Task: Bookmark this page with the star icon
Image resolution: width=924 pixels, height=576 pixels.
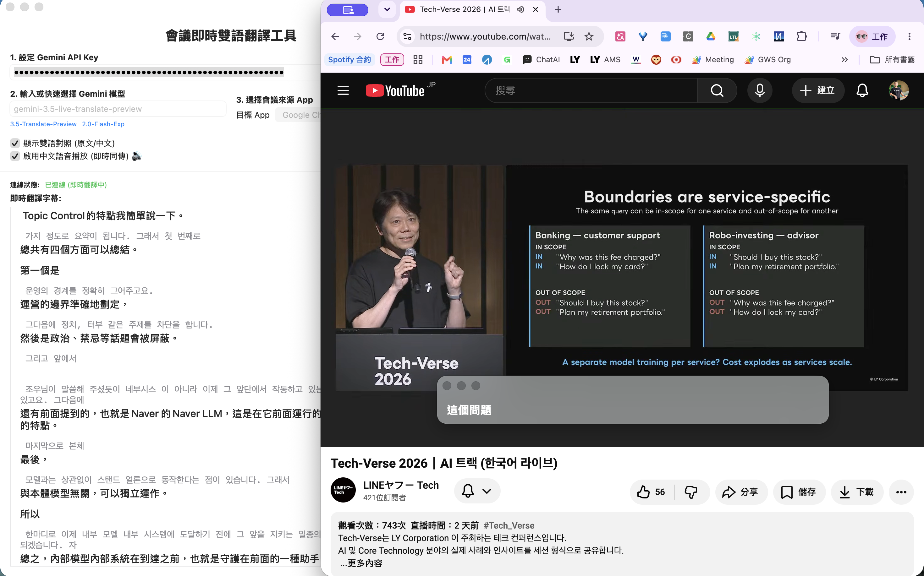Action: (589, 36)
